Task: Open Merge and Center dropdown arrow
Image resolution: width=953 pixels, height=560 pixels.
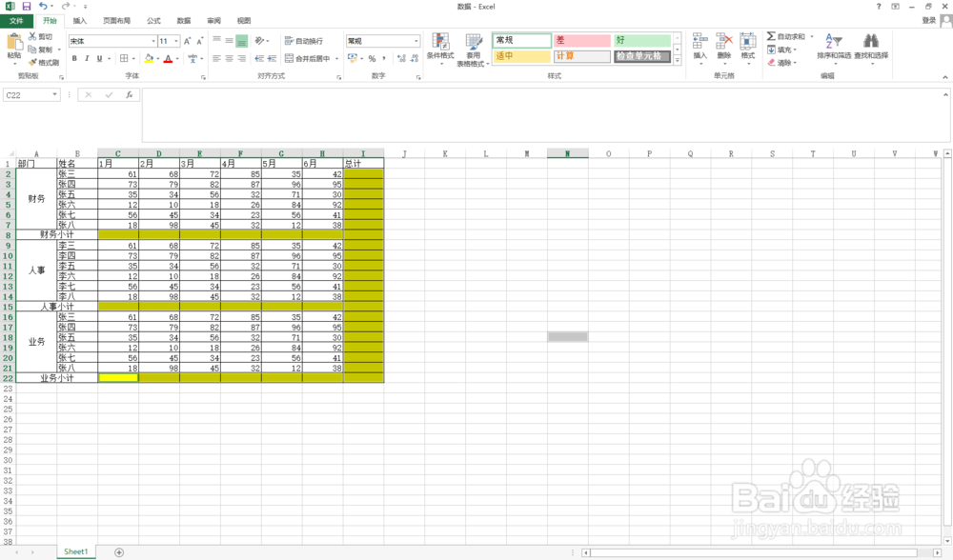Action: (x=336, y=59)
